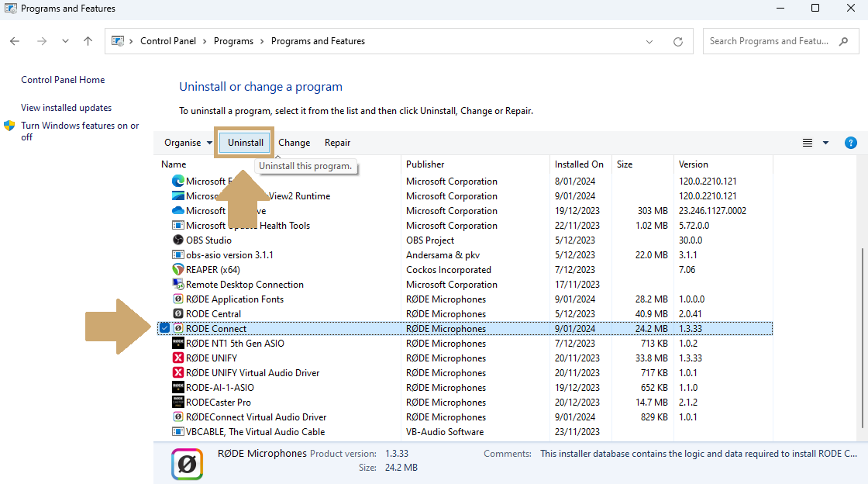Click the RODE-AI-1-ASIO program icon
Screen dimensions: 868x484
[177, 388]
